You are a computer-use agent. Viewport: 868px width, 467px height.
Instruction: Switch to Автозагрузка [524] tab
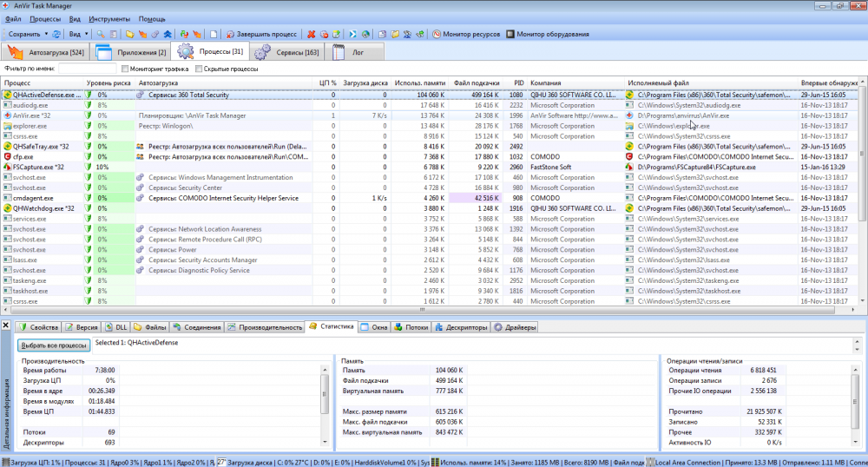point(45,52)
